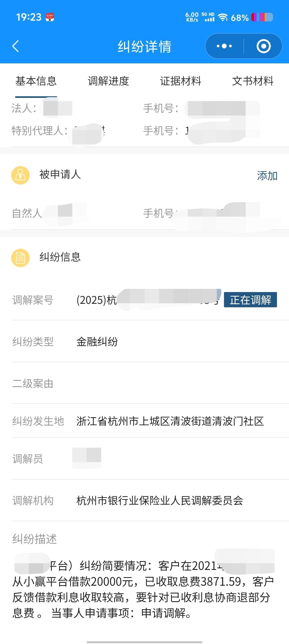The image size is (289, 644).
Task: Tap the empty 二级案由 row
Action: tap(150, 383)
